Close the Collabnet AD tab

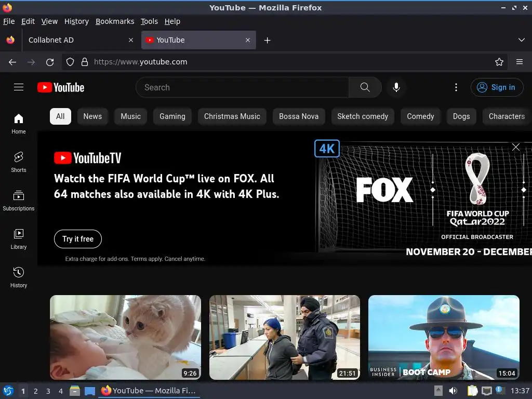coord(131,40)
